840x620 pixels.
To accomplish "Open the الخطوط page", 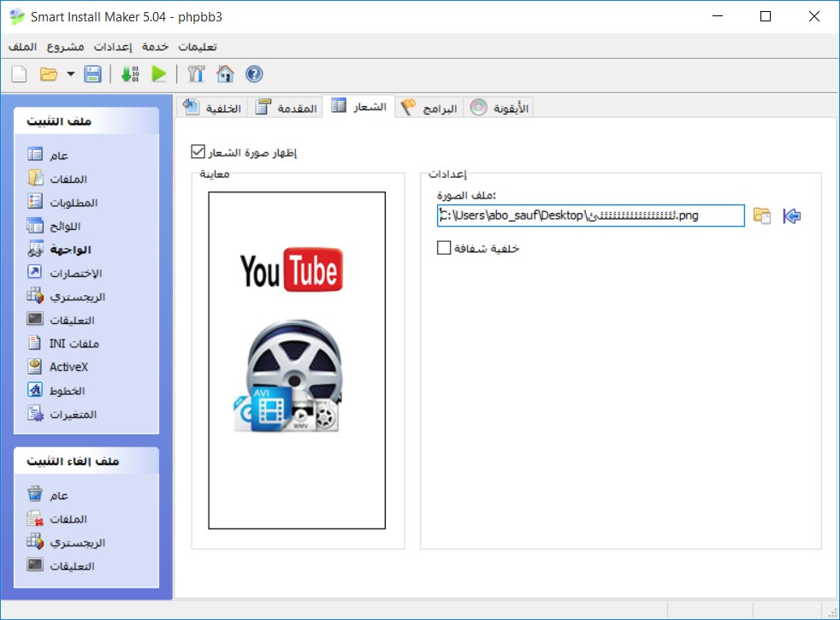I will coord(56,391).
